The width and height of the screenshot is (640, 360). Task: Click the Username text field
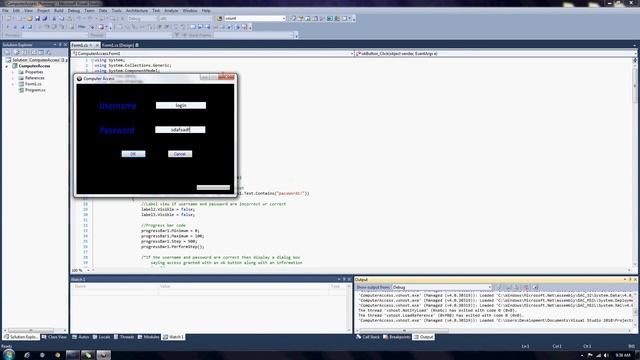point(181,105)
